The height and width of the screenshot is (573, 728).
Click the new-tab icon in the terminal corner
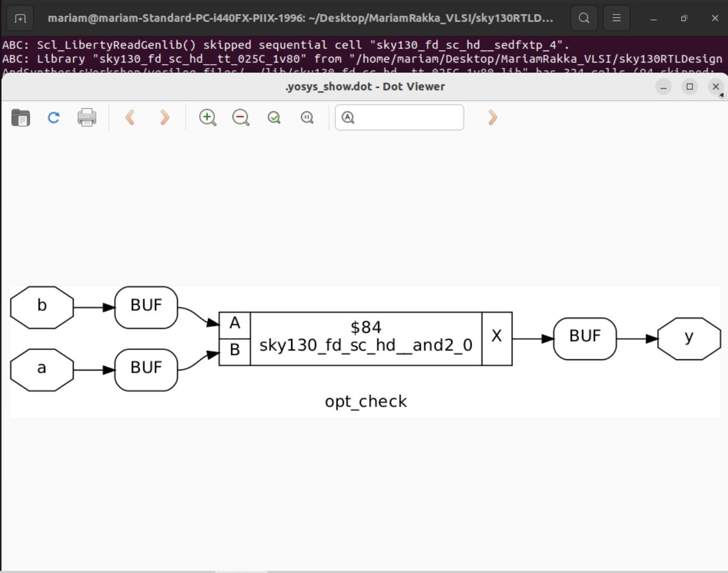click(19, 17)
